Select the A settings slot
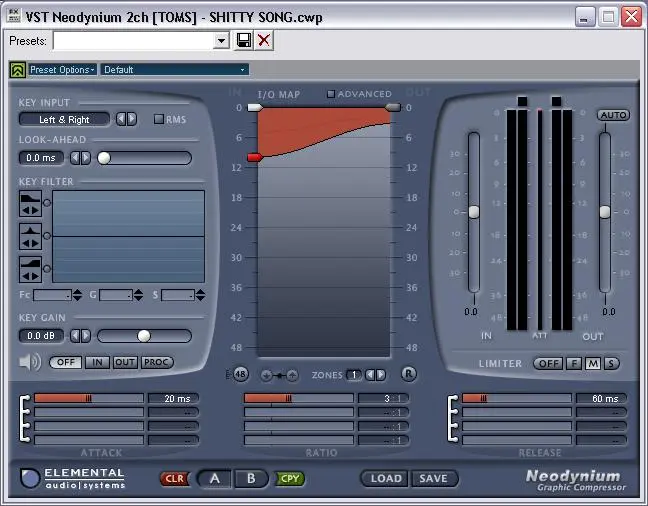The image size is (648, 506). tap(215, 479)
